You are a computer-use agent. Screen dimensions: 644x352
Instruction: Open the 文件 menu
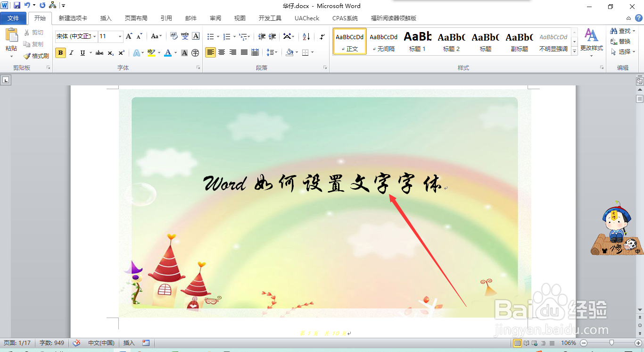tap(13, 18)
